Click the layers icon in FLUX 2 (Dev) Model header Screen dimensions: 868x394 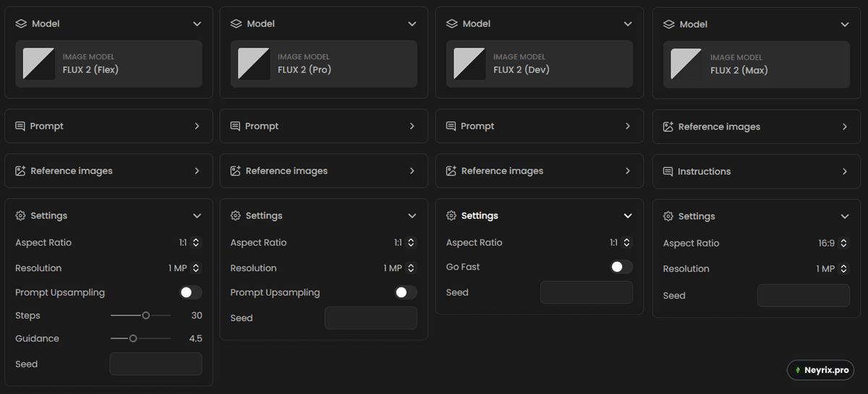[451, 24]
